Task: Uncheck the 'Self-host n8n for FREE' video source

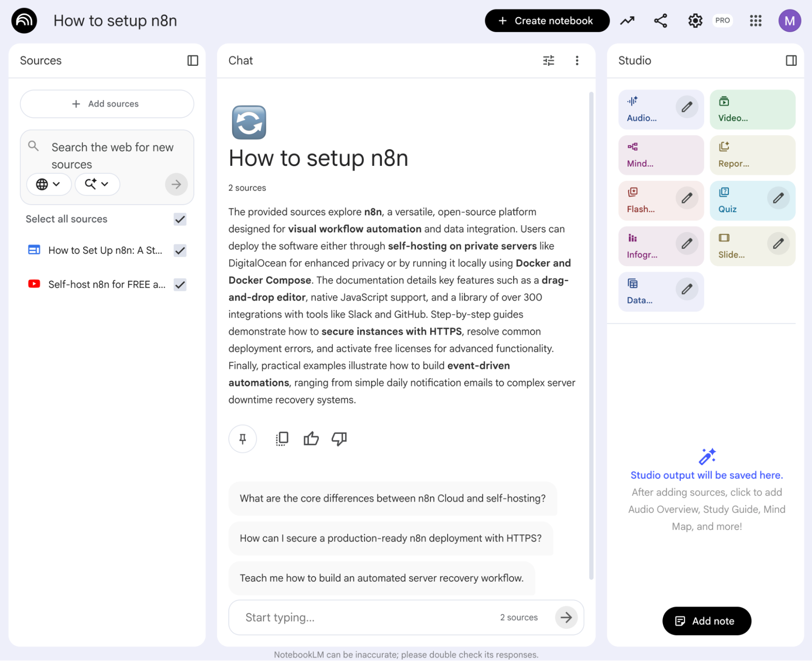Action: pyautogui.click(x=179, y=284)
